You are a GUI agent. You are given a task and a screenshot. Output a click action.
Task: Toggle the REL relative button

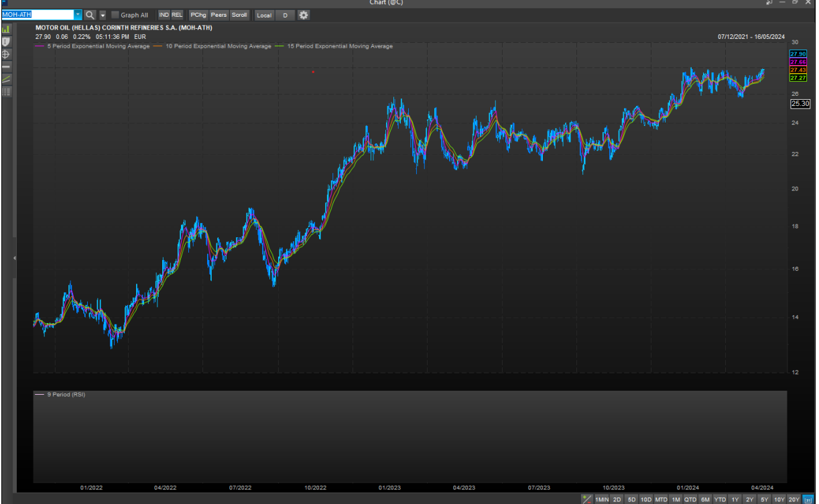177,15
